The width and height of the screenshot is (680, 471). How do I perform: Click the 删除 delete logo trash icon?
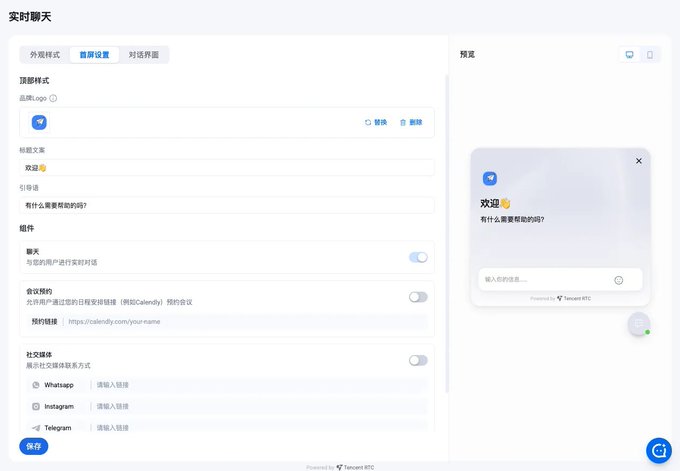click(403, 122)
